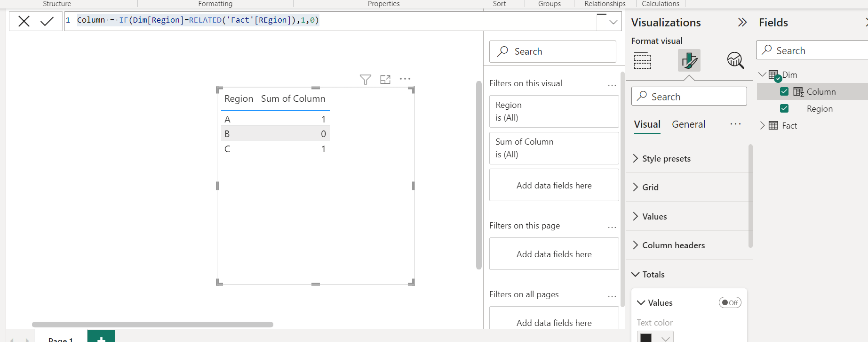868x342 pixels.
Task: Click the DAX formula text in formula bar
Action: coord(198,20)
